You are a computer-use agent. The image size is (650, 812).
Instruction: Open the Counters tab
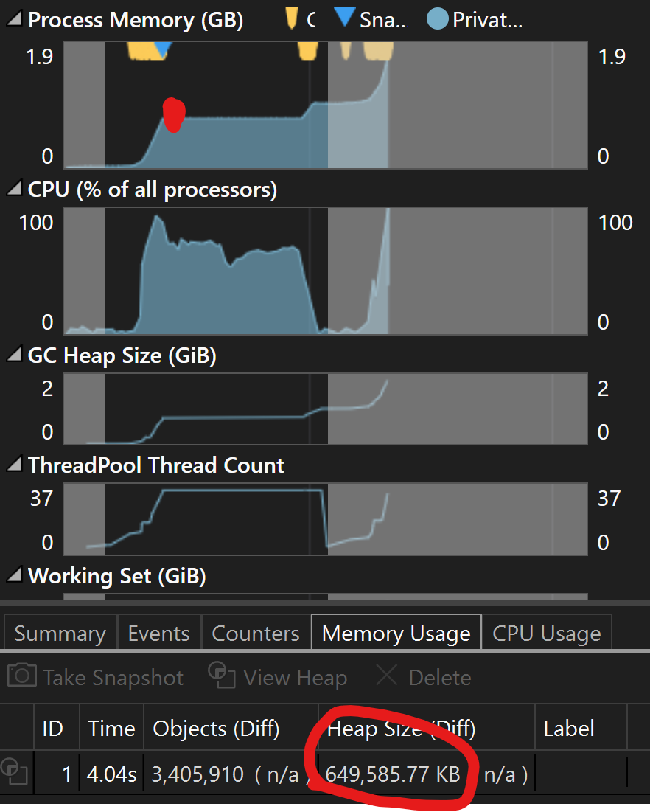[x=256, y=634]
